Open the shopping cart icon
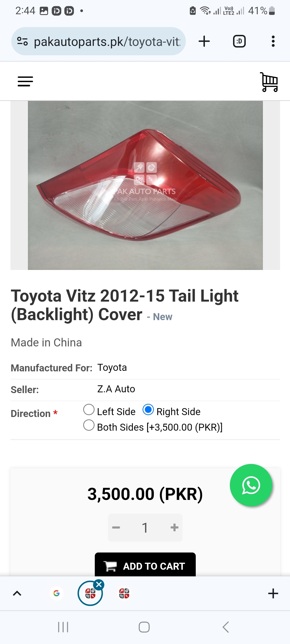The width and height of the screenshot is (290, 644). coord(269,82)
